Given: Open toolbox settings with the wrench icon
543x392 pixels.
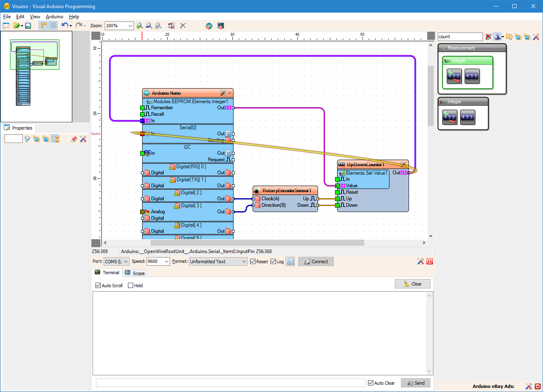Looking at the screenshot, I should point(536,37).
